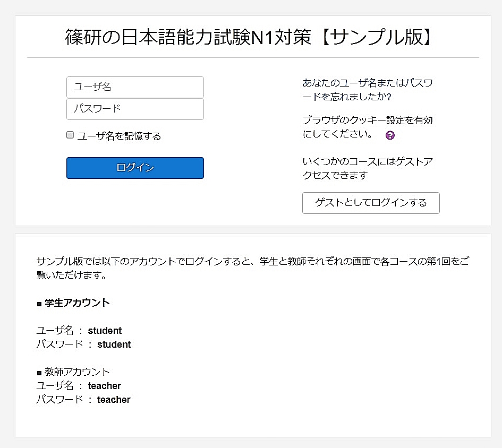Viewport: 502px width, 448px height.
Task: Enable the ユーザ名を記憶する checkbox
Action: point(70,135)
